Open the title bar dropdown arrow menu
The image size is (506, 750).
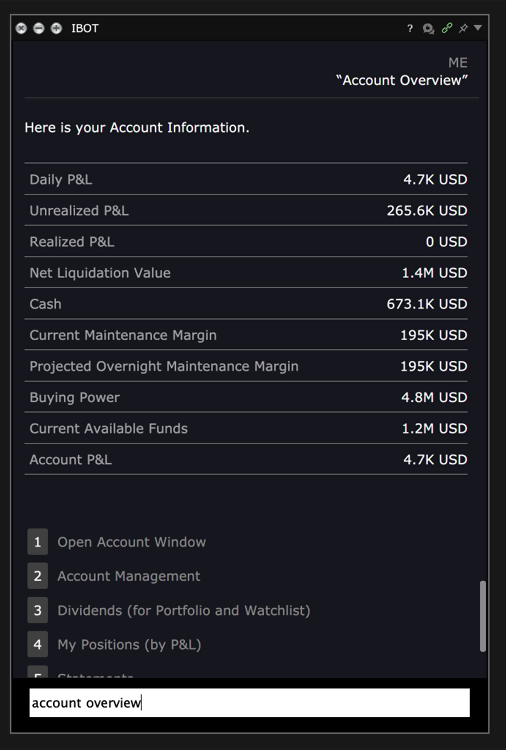tap(478, 28)
